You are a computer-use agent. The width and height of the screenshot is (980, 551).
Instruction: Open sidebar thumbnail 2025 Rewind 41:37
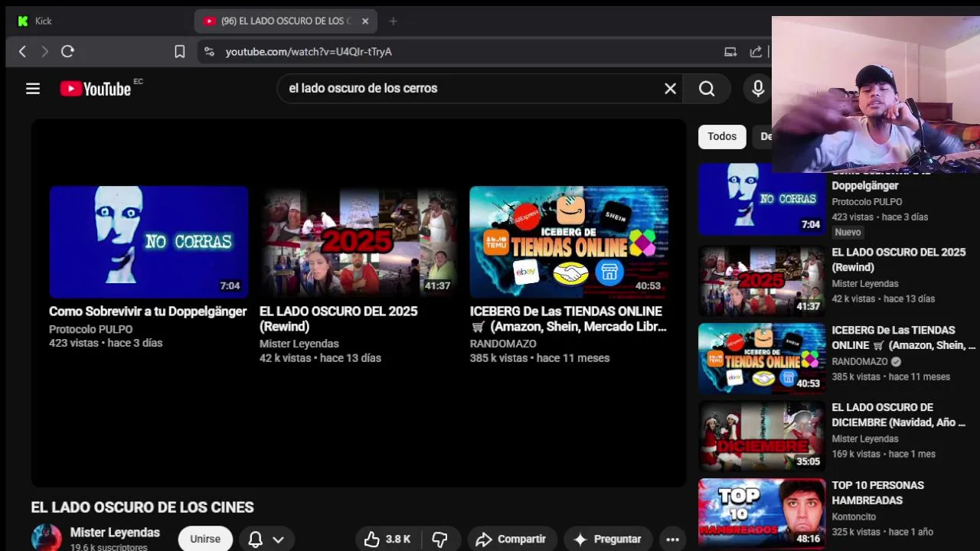[x=762, y=281]
